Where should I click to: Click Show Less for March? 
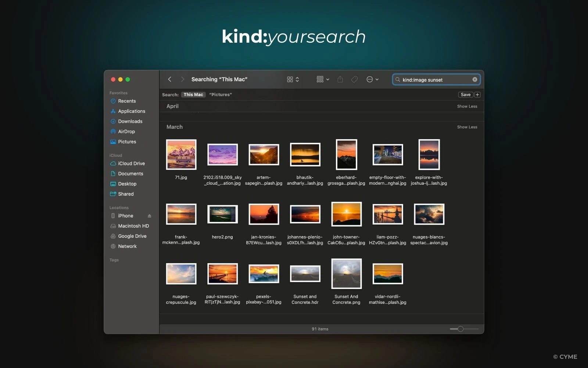click(x=467, y=127)
